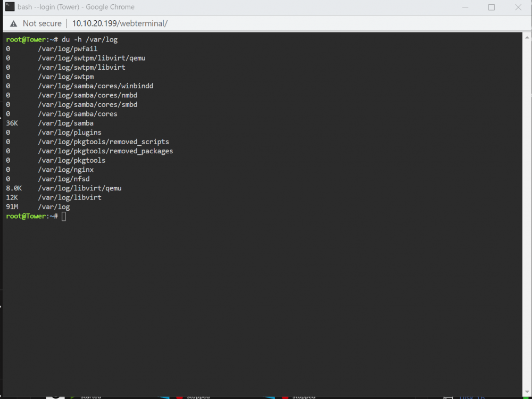Image resolution: width=532 pixels, height=399 pixels.
Task: Select the 10.10.20.199/webterminal/ address field
Action: click(x=120, y=23)
